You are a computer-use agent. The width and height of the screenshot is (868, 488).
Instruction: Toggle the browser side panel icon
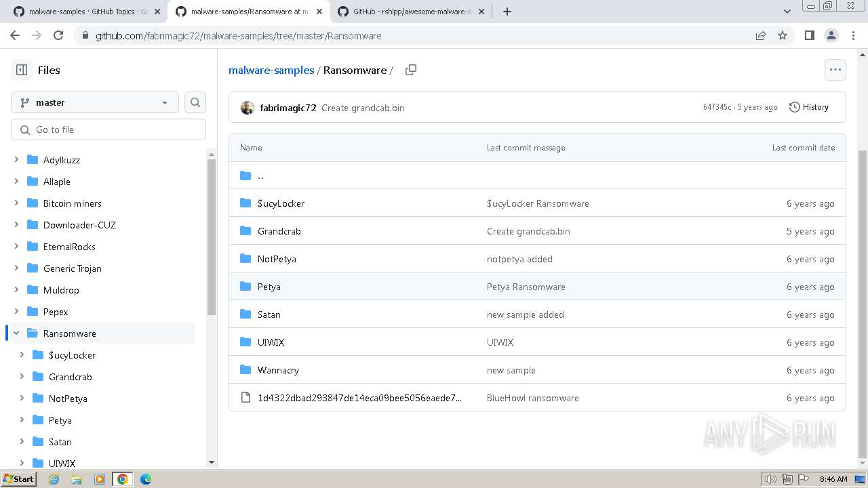(x=809, y=35)
